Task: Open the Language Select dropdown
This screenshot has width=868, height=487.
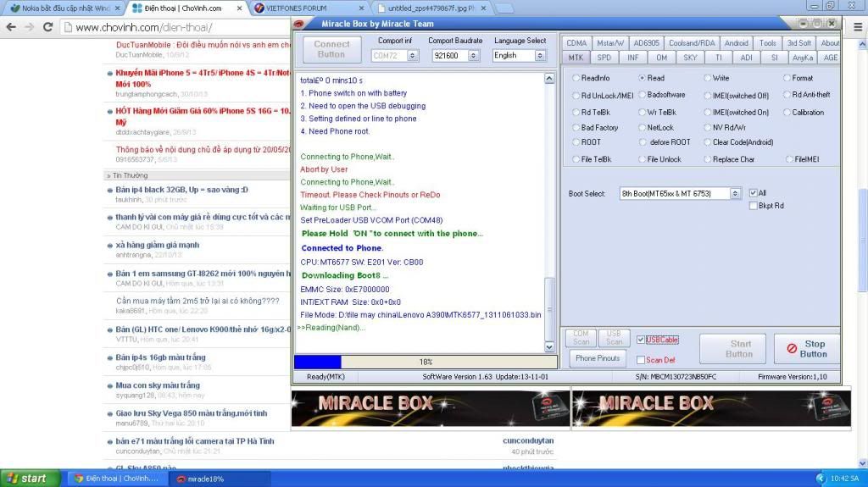Action: (x=540, y=55)
